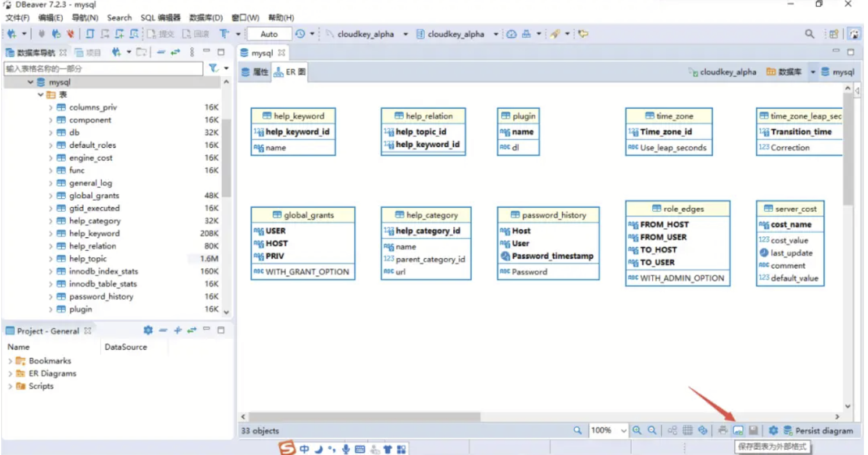Open the 帮助(H) menu
Viewport: 868px width, 455px height.
[281, 18]
